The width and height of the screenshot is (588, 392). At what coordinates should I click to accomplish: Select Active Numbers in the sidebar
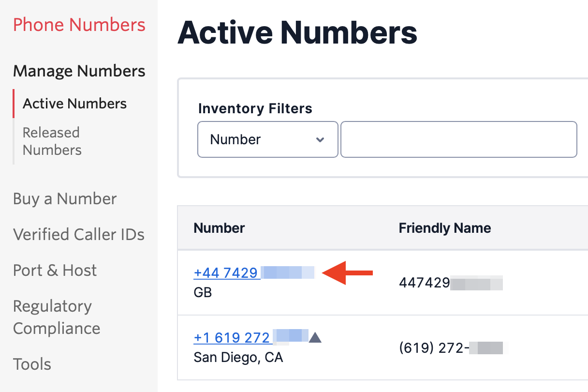click(x=75, y=104)
